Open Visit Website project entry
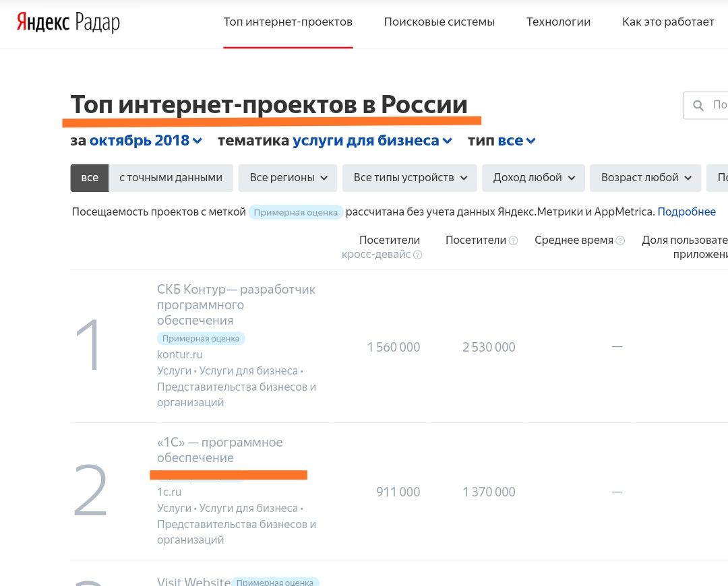The height and width of the screenshot is (586, 728). click(193, 581)
